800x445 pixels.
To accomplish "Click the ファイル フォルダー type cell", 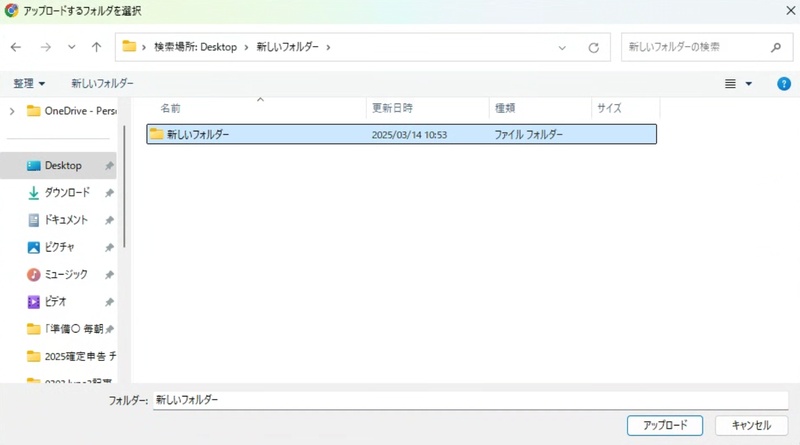I will [x=529, y=135].
